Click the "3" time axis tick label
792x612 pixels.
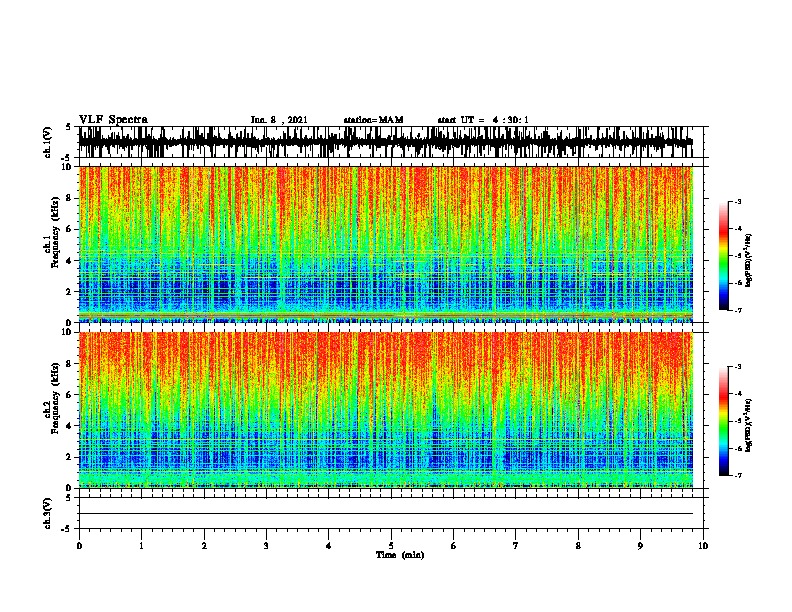point(266,545)
